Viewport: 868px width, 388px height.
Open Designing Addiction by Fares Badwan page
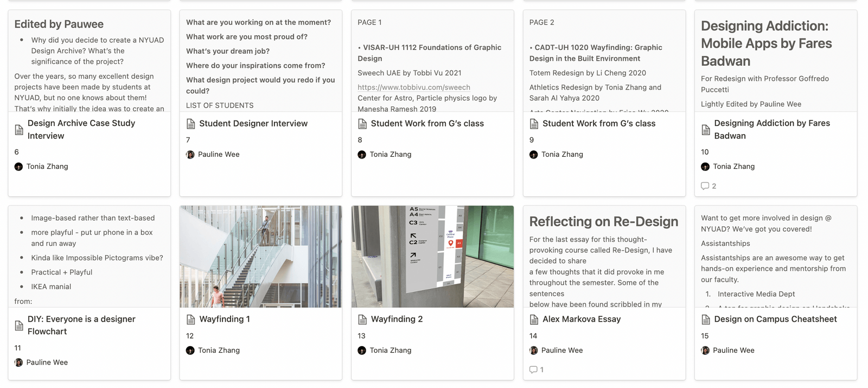tap(771, 129)
